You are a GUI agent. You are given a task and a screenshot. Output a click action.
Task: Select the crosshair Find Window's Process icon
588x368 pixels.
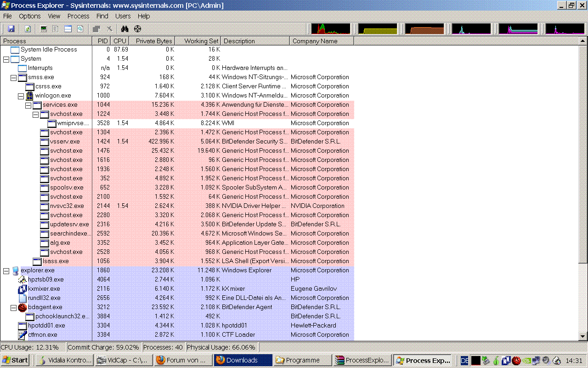pos(137,29)
